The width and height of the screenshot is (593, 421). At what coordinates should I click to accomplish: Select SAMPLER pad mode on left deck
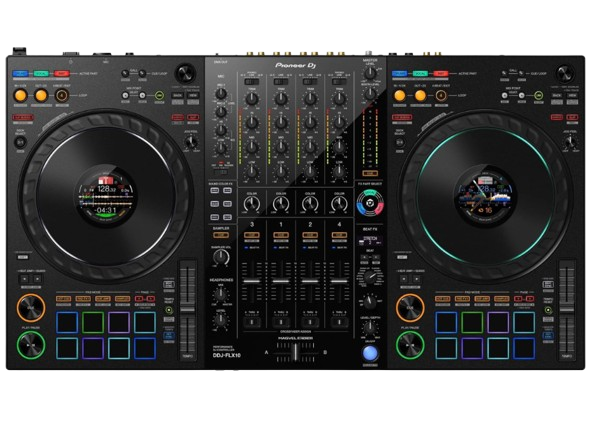123,299
